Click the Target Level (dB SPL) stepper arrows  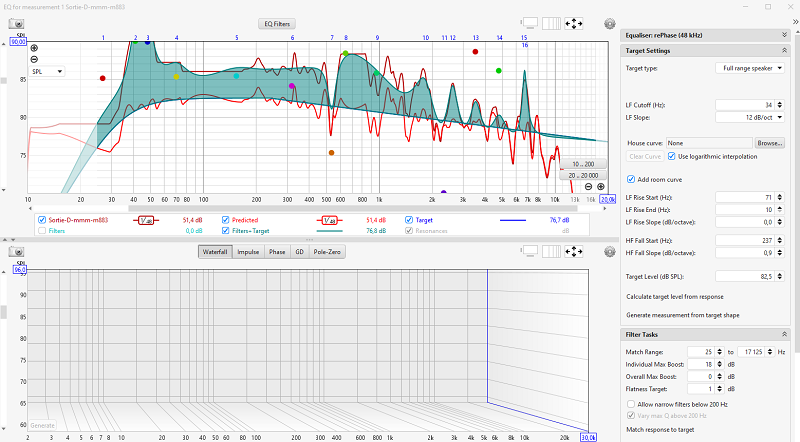point(779,277)
